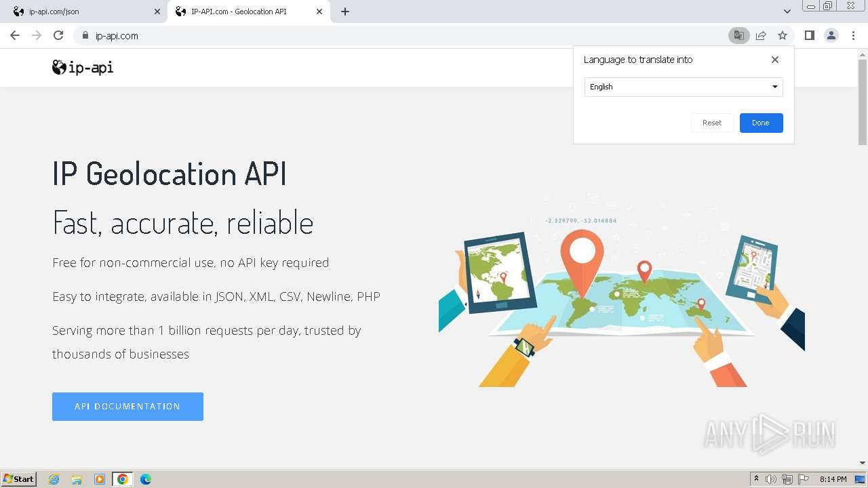Open the volume speaker tray icon
The height and width of the screenshot is (488, 868).
coord(771,479)
